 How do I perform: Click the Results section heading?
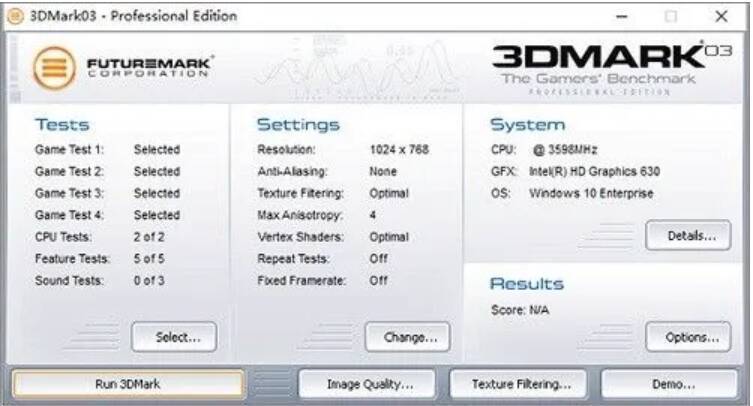click(x=527, y=283)
